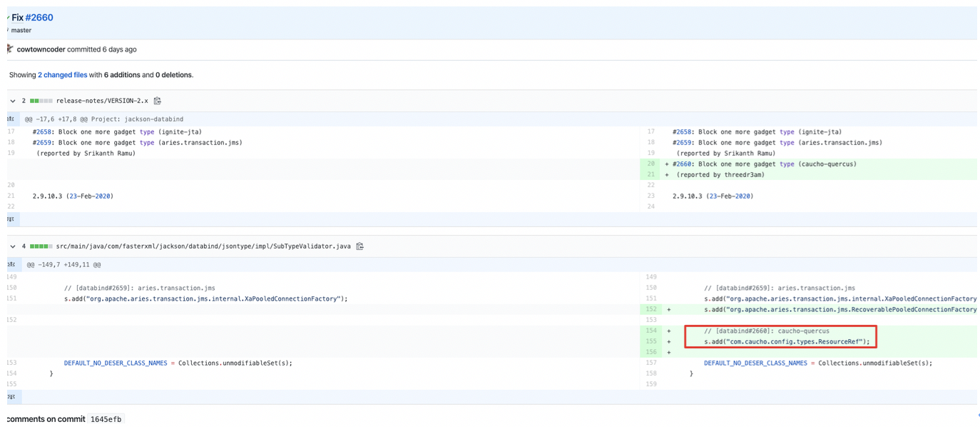980x427 pixels.
Task: Click line number 24 in VERSION-2.x diff
Action: click(651, 207)
